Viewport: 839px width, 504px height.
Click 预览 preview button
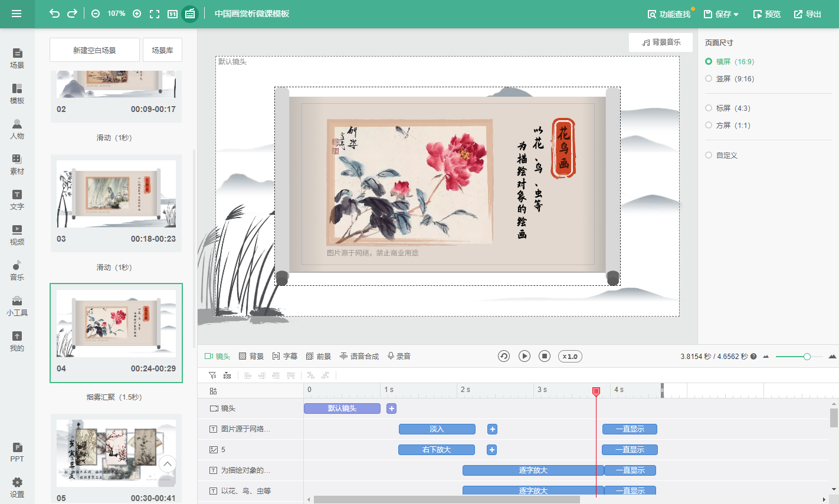(767, 14)
